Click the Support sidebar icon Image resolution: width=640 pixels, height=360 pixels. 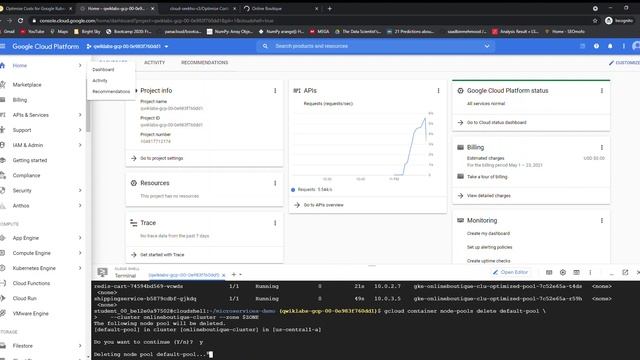pyautogui.click(x=2, y=130)
